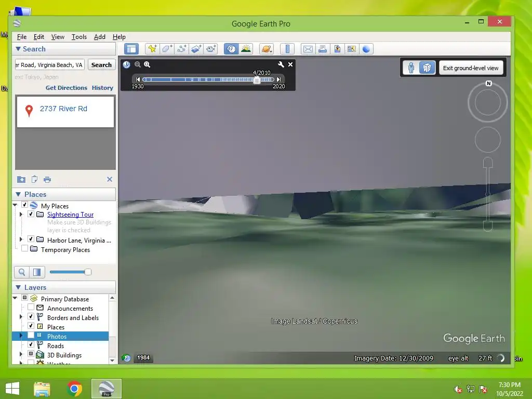The image size is (532, 399).
Task: Open the Edit menu
Action: 38,37
